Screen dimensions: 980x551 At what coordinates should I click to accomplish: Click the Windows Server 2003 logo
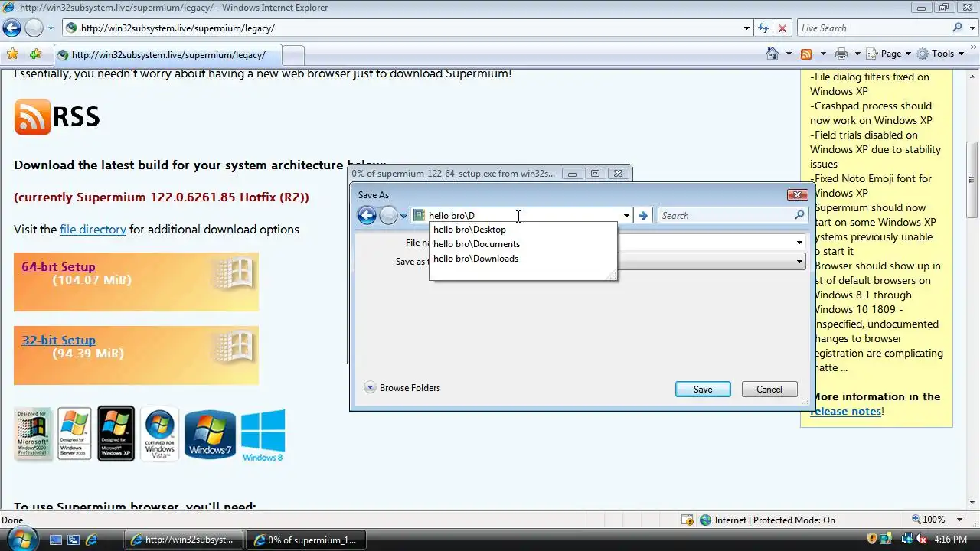pyautogui.click(x=74, y=433)
